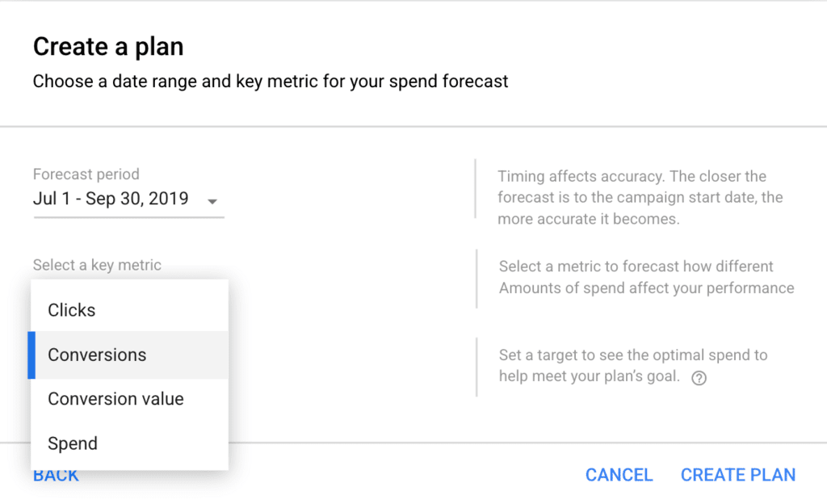The image size is (827, 504).
Task: Choose Clicks as the key metric
Action: pyautogui.click(x=130, y=310)
